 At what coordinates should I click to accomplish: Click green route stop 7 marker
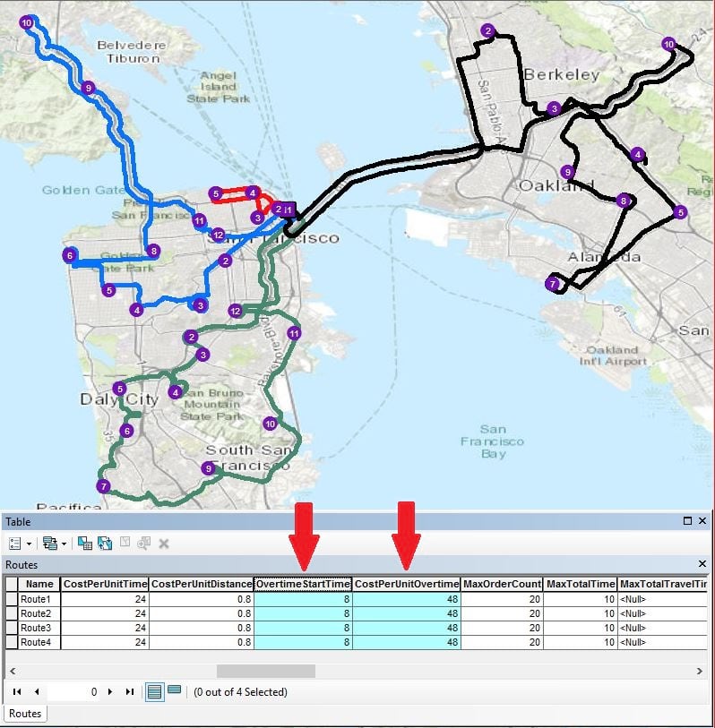tap(103, 486)
